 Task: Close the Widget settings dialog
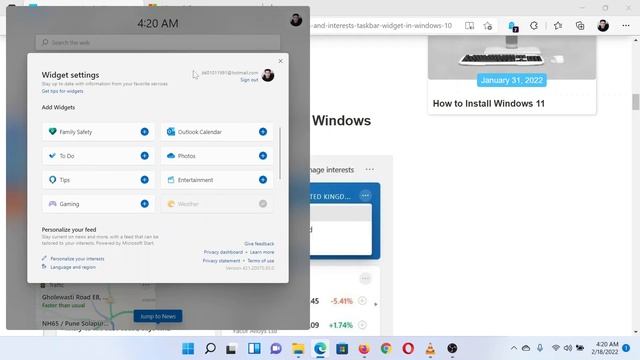click(280, 61)
